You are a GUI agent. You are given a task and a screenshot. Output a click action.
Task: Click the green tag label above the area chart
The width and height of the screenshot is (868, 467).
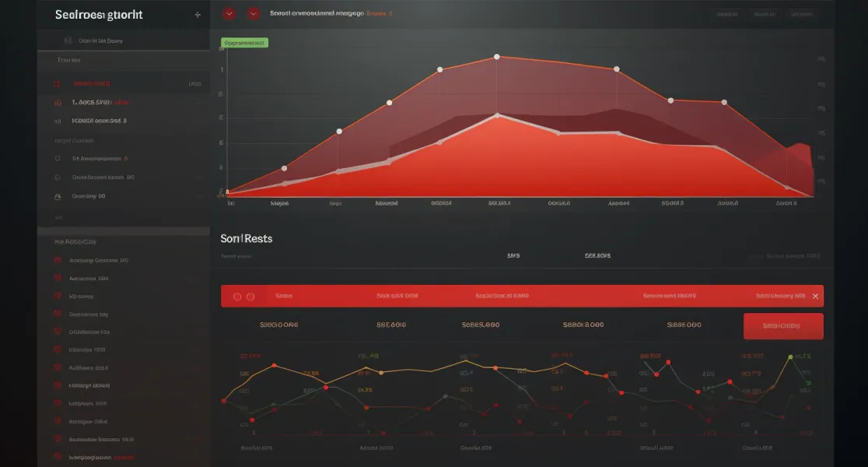[244, 43]
